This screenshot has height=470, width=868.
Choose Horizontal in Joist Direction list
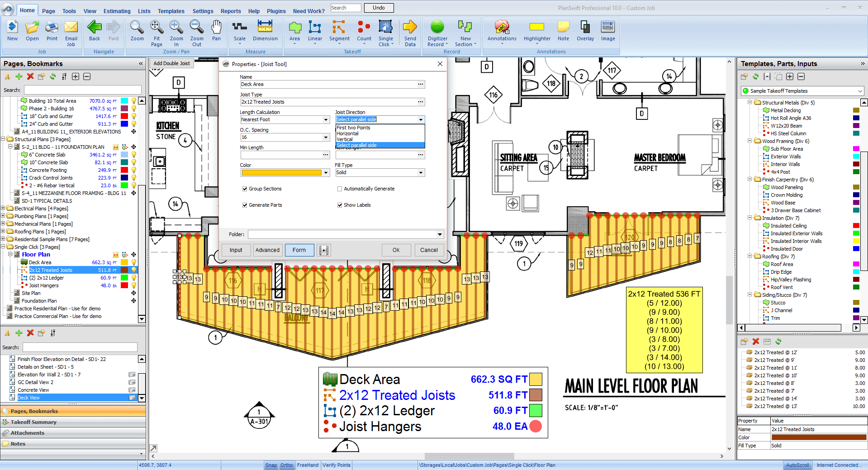click(x=347, y=134)
